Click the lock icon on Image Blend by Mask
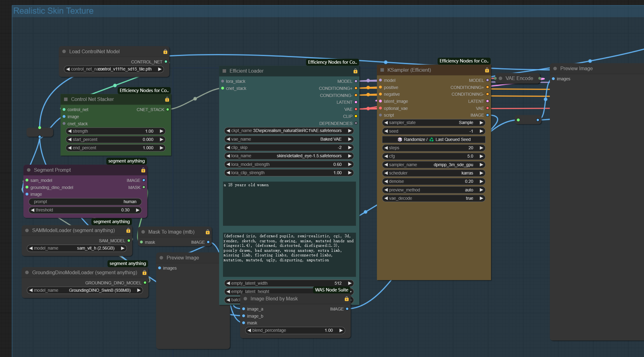Image resolution: width=644 pixels, height=357 pixels. pyautogui.click(x=346, y=299)
